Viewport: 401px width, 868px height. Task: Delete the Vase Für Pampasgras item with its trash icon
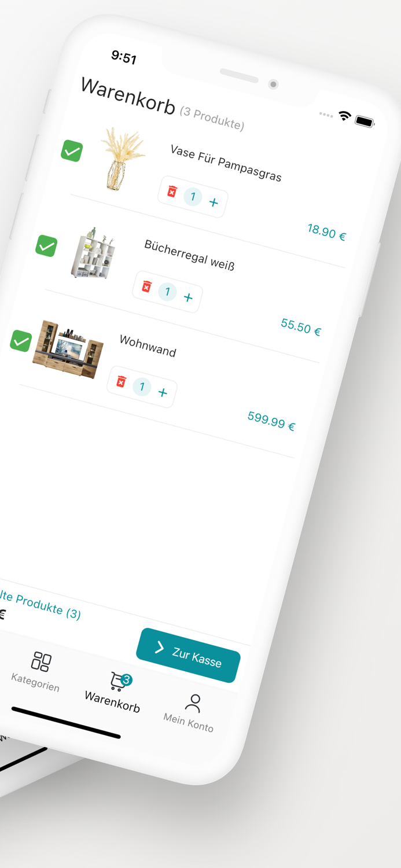[172, 192]
